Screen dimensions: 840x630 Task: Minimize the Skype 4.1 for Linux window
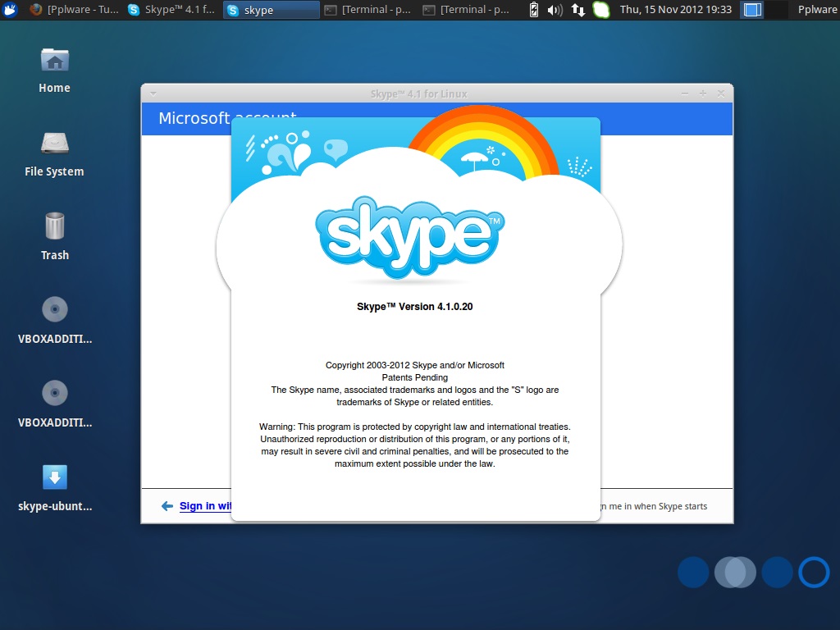(x=685, y=94)
